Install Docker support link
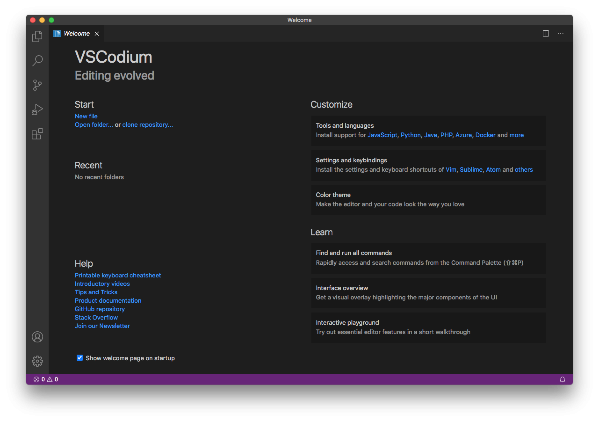The height and width of the screenshot is (422, 599). (485, 135)
